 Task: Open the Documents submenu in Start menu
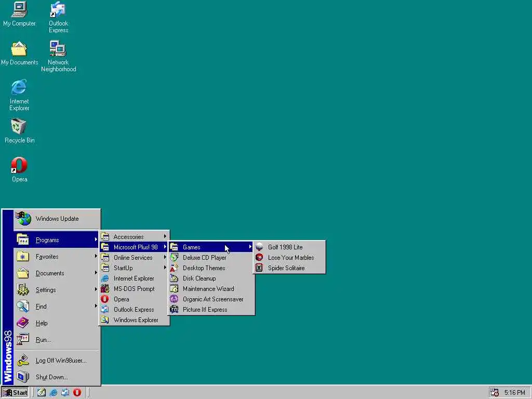[57, 273]
